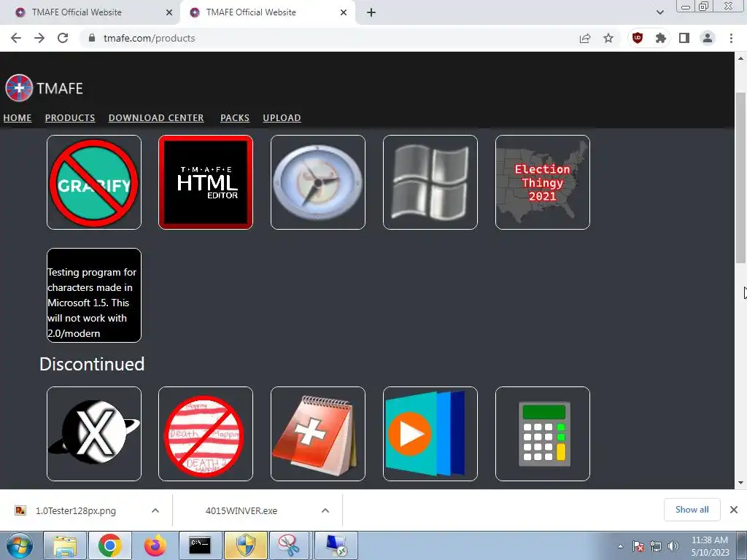Open the crossed-out Death Mapping tile
This screenshot has height=560, width=747.
pyautogui.click(x=205, y=434)
